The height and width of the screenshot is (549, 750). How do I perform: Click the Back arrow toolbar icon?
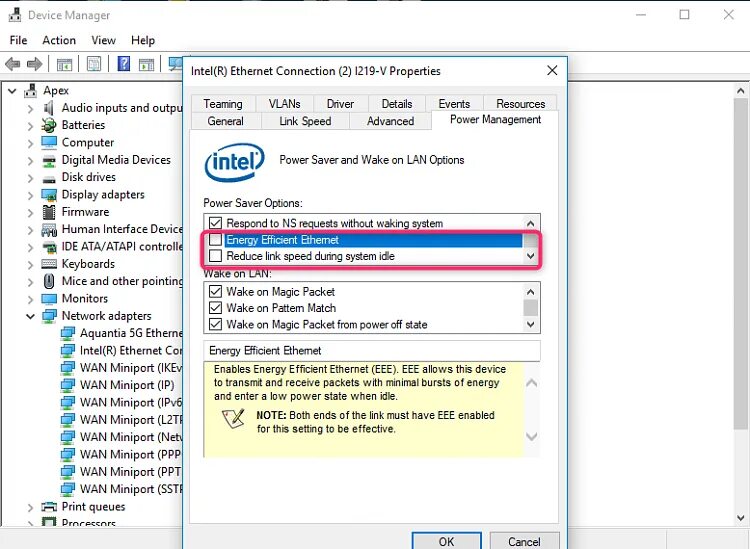coord(13,64)
